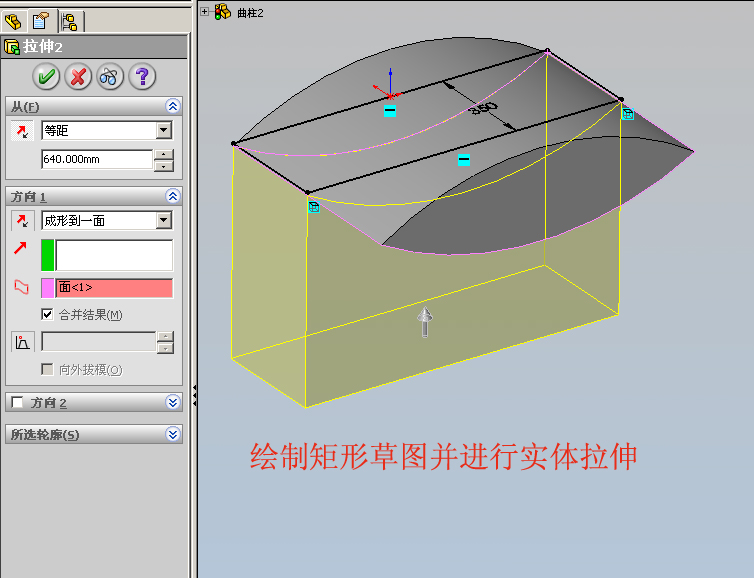Switch to the PropertyManager tab
754x578 pixels.
coord(41,21)
